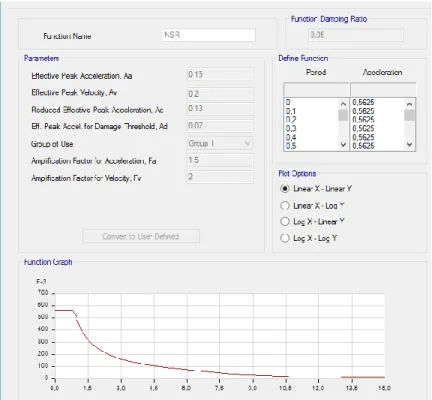
Task: Click the Acceleration list down arrow
Action: click(410, 145)
